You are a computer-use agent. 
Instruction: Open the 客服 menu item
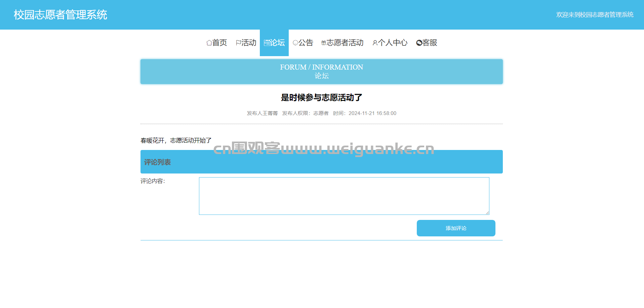427,43
